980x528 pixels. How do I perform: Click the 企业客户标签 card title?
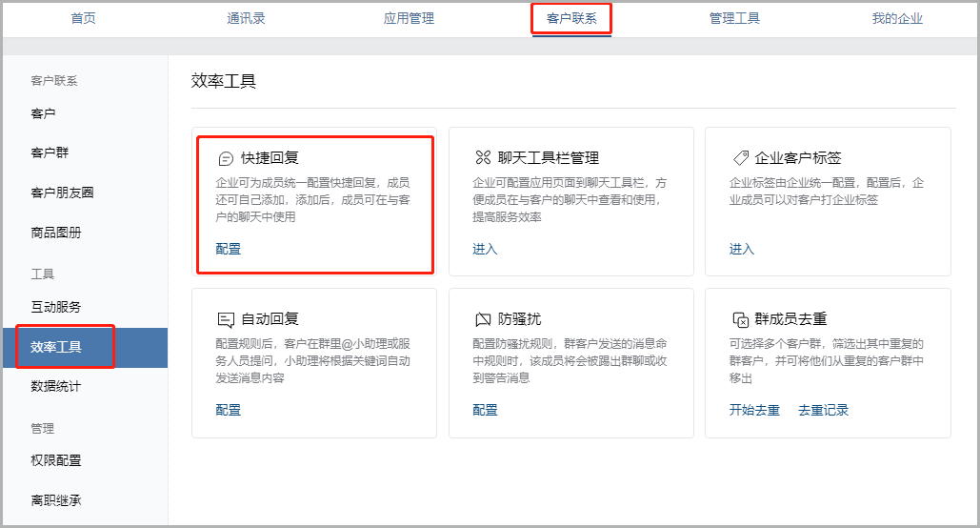(x=798, y=158)
